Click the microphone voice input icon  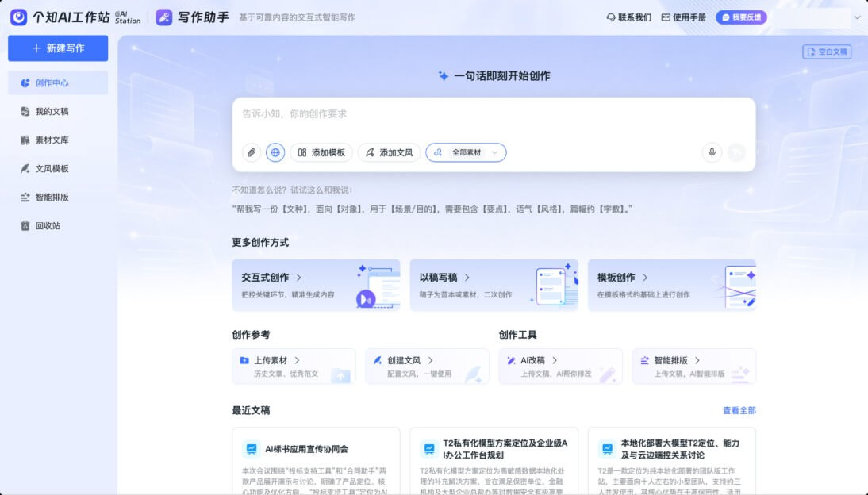[x=712, y=152]
